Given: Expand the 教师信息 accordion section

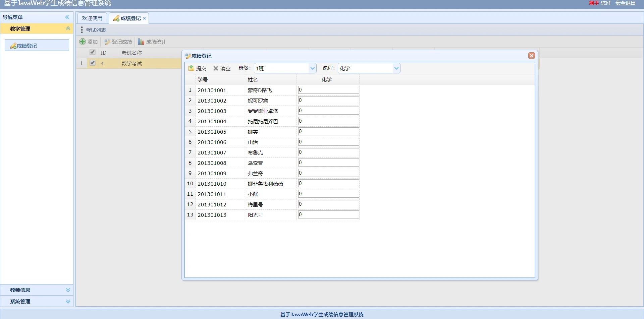Looking at the screenshot, I should [68, 290].
